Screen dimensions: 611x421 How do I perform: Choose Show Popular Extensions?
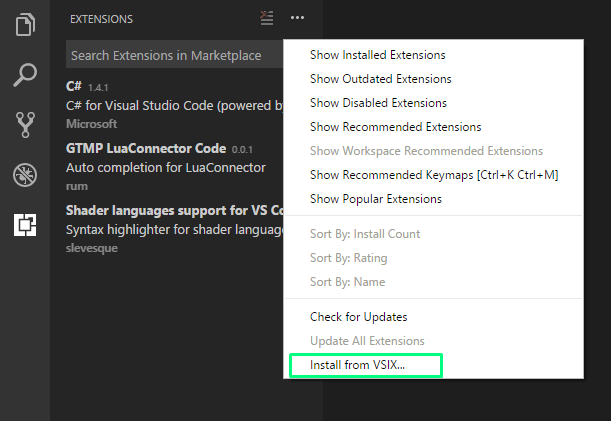coord(433,199)
